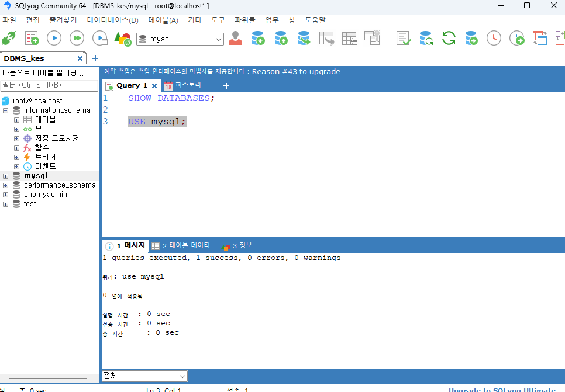The width and height of the screenshot is (565, 392).
Task: Click the new connection plug icon
Action: 9,38
